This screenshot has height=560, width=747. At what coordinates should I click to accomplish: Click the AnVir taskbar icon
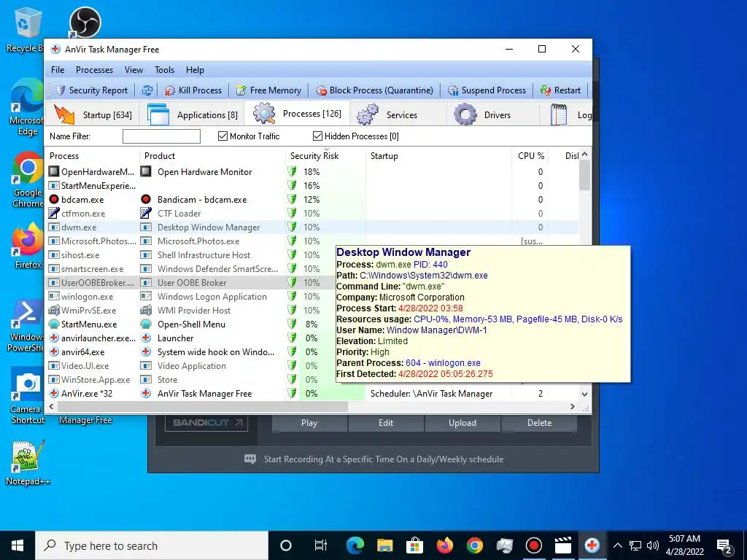(592, 545)
